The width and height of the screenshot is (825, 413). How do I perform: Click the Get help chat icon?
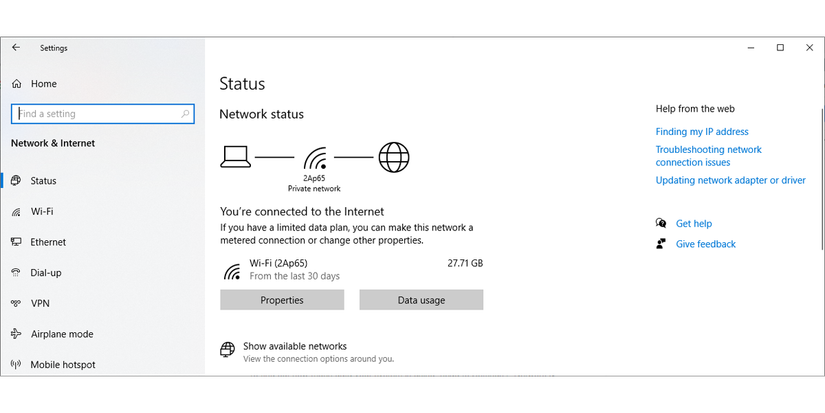click(661, 224)
